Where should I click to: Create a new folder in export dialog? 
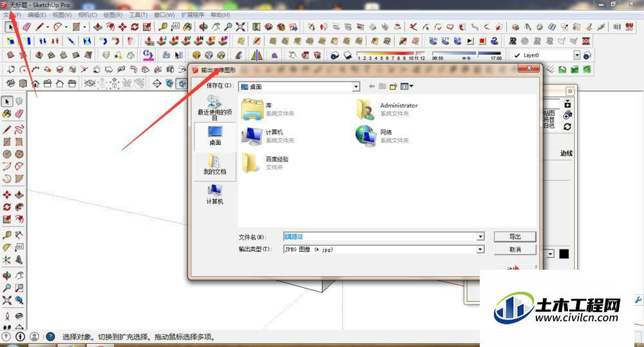click(393, 86)
